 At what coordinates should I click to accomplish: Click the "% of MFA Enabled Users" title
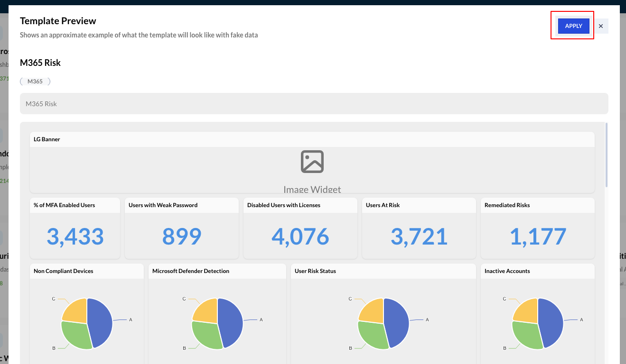tap(65, 205)
